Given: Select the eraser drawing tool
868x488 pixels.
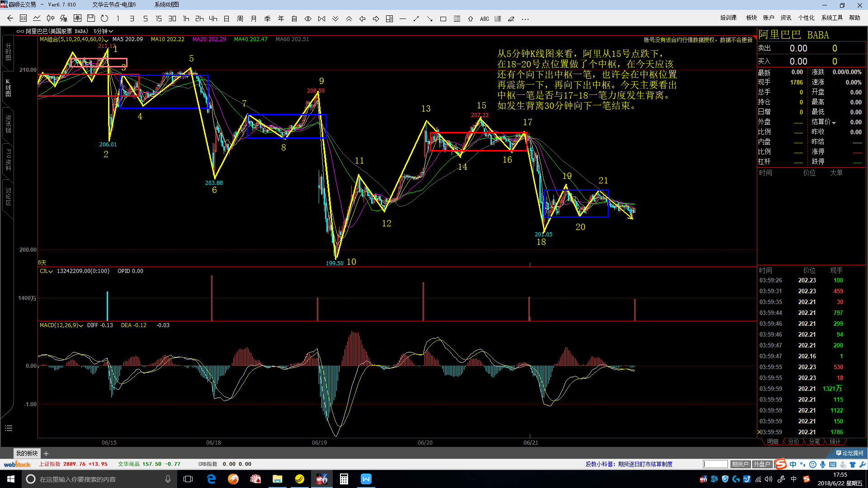Looking at the screenshot, I should [x=511, y=19].
